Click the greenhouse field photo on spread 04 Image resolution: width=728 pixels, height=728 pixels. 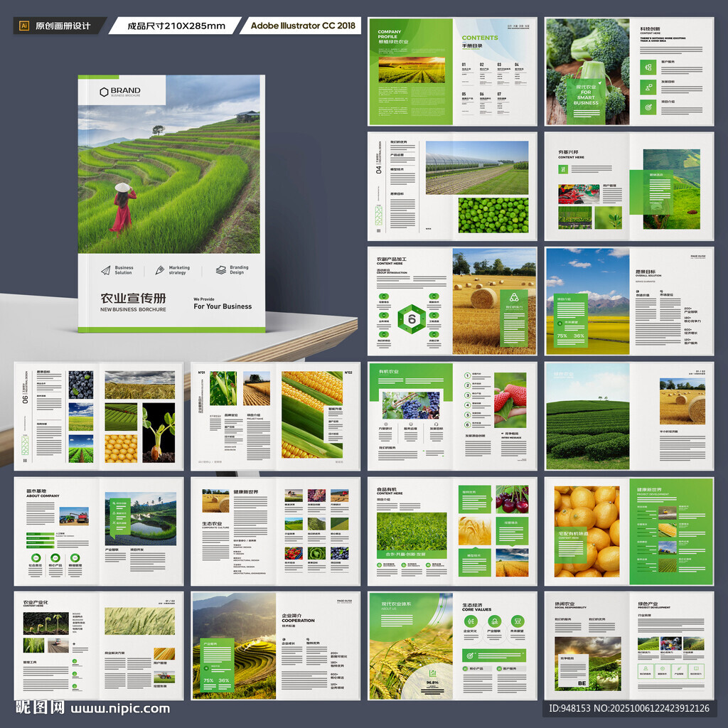tap(477, 168)
